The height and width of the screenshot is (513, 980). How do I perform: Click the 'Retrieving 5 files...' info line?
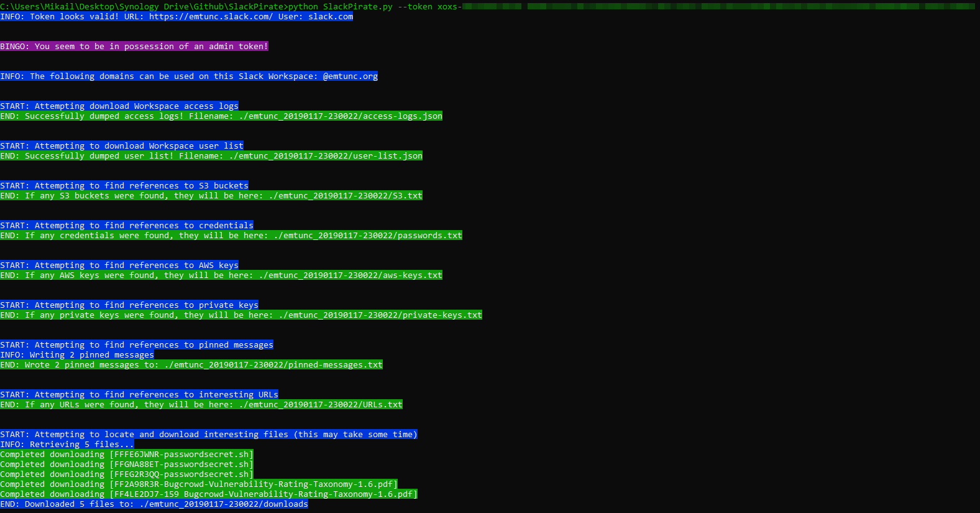tap(67, 445)
